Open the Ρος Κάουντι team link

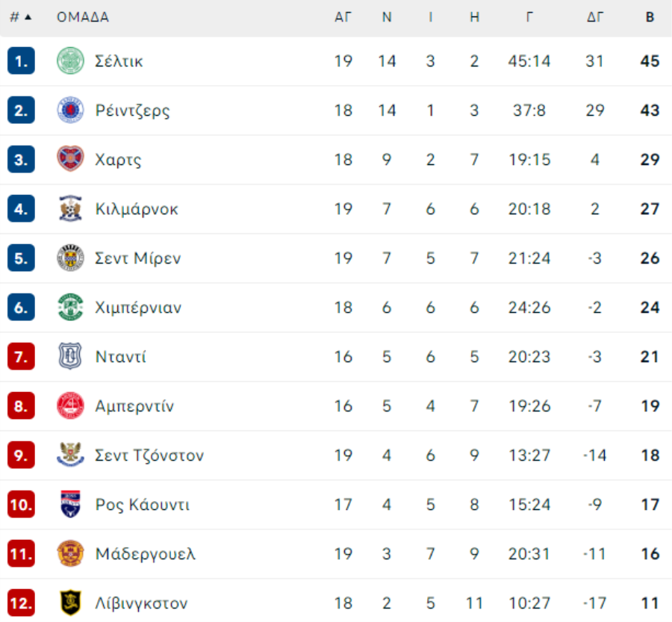[x=143, y=505]
